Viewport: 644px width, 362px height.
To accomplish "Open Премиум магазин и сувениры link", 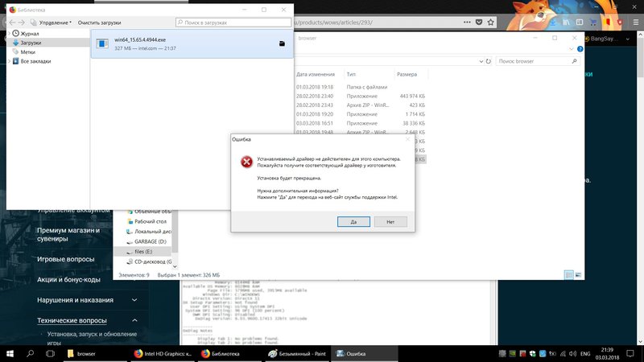I will point(68,234).
